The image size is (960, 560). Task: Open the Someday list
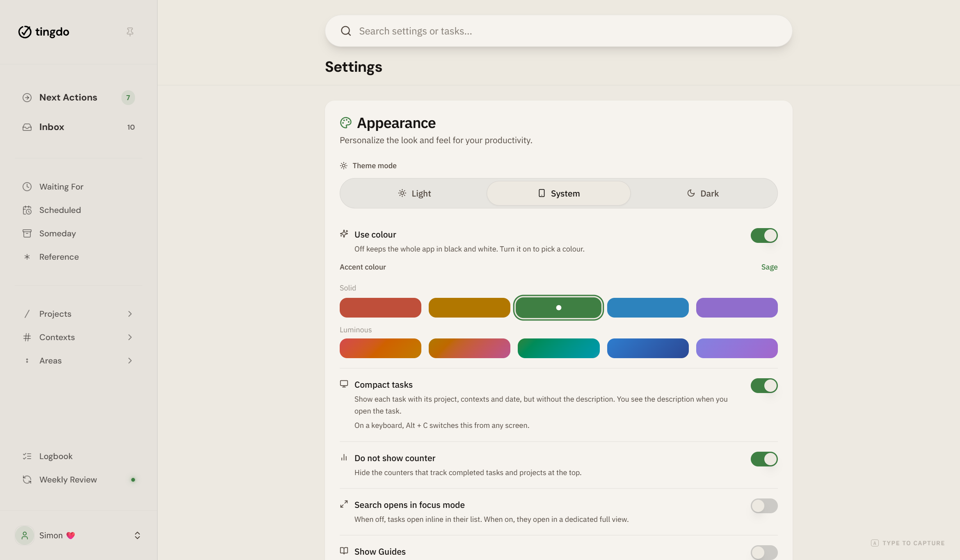[79, 233]
